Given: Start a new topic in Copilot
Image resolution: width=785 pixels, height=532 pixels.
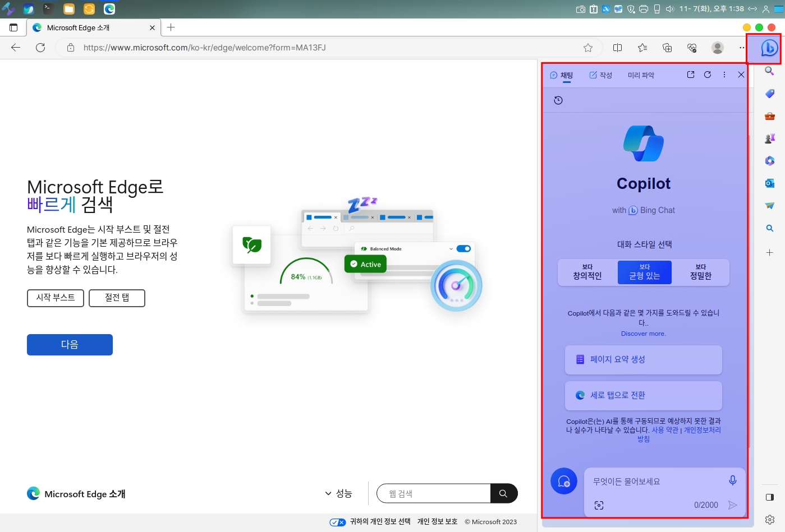Looking at the screenshot, I should tap(564, 481).
